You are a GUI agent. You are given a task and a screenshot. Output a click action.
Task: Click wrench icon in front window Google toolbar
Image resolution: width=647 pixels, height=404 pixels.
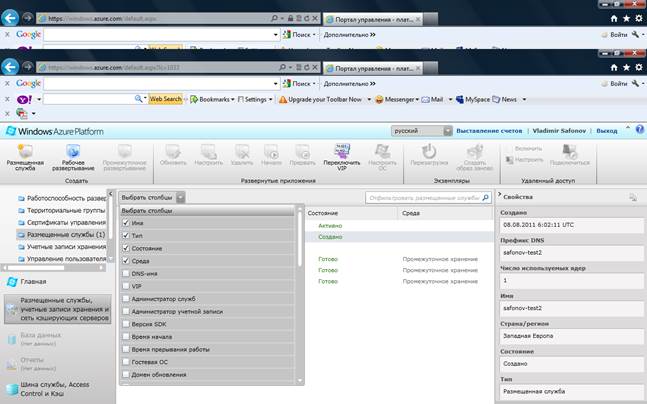pyautogui.click(x=635, y=83)
